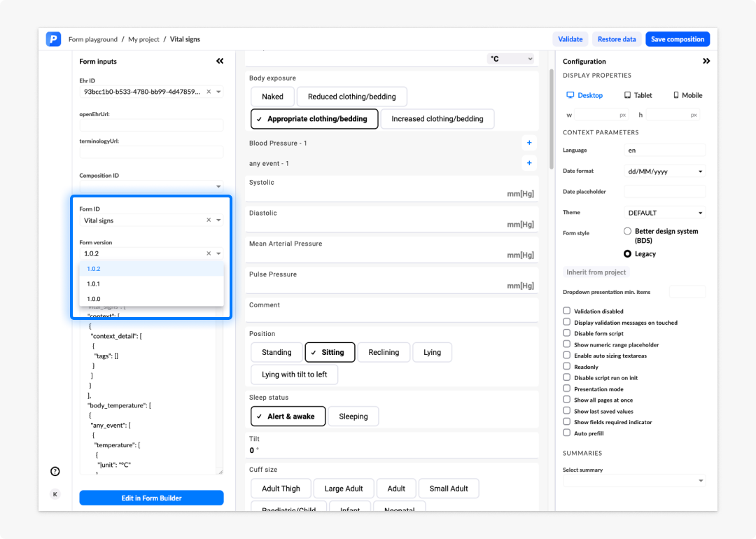Select Naked body exposure option
756x539 pixels.
pos(272,97)
